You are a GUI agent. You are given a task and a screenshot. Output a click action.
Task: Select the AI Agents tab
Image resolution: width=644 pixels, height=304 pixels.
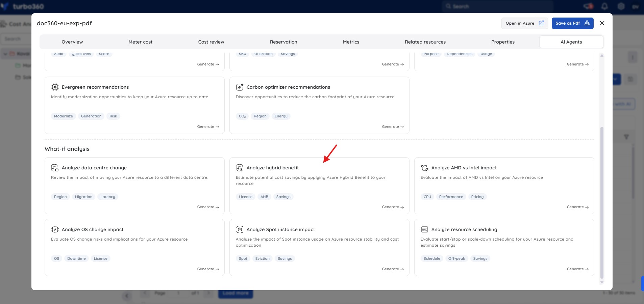[571, 42]
